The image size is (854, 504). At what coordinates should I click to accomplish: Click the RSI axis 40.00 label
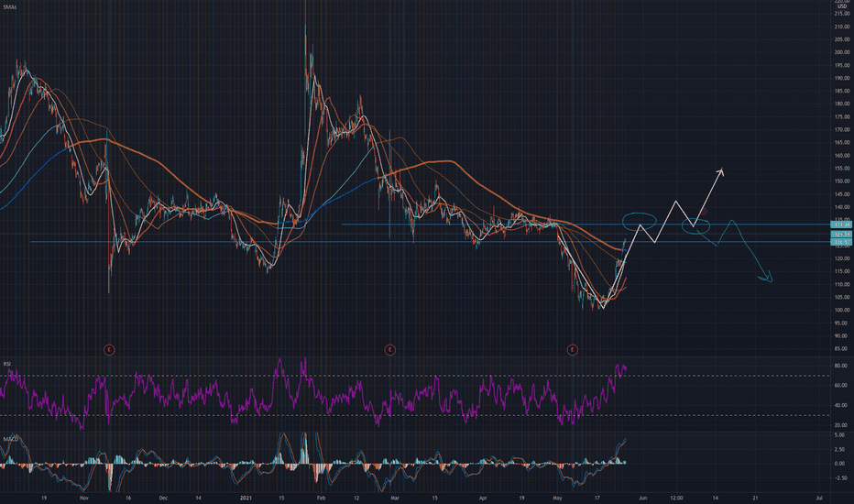[x=841, y=405]
